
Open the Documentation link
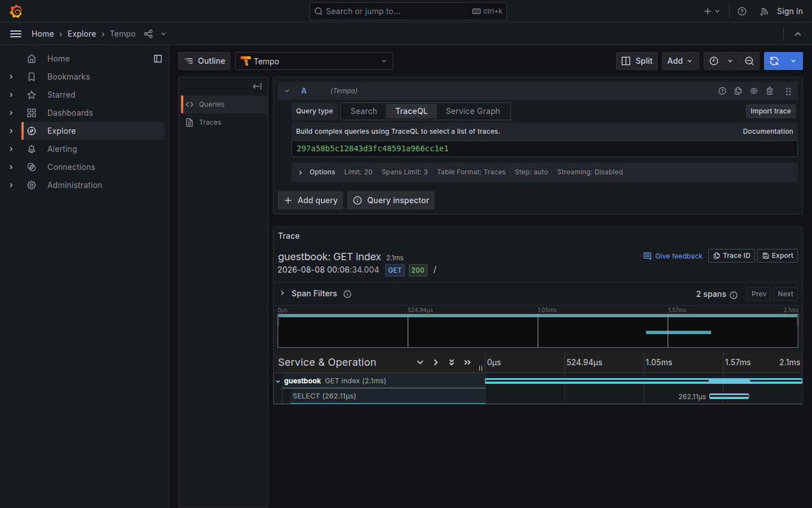[x=767, y=132]
